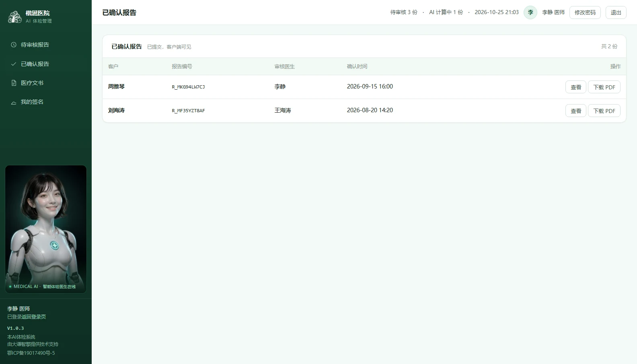Click the reviewing doctor 李静 in 周雅琴's row
The image size is (637, 364).
coord(280,86)
